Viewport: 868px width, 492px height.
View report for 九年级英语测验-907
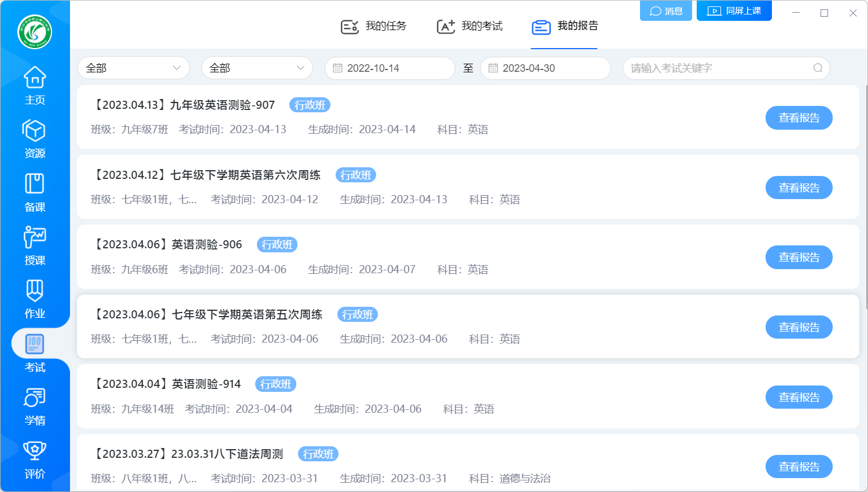click(x=799, y=118)
